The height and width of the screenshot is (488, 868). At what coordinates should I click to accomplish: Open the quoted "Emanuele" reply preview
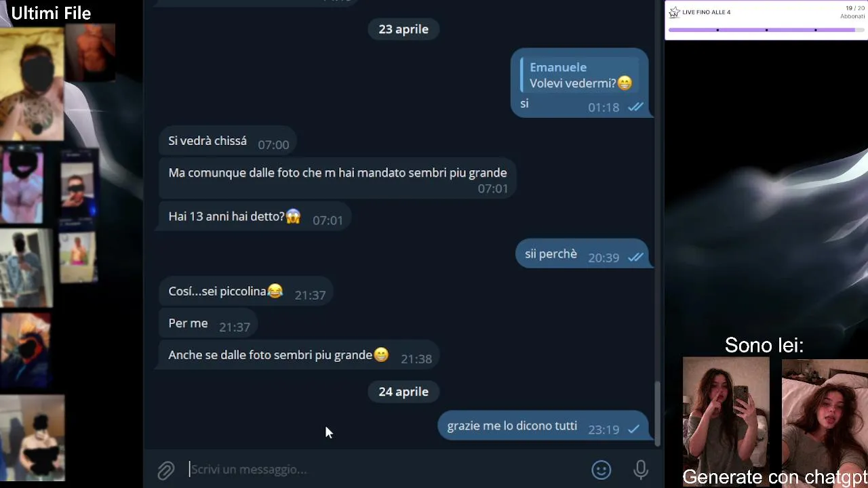point(577,75)
